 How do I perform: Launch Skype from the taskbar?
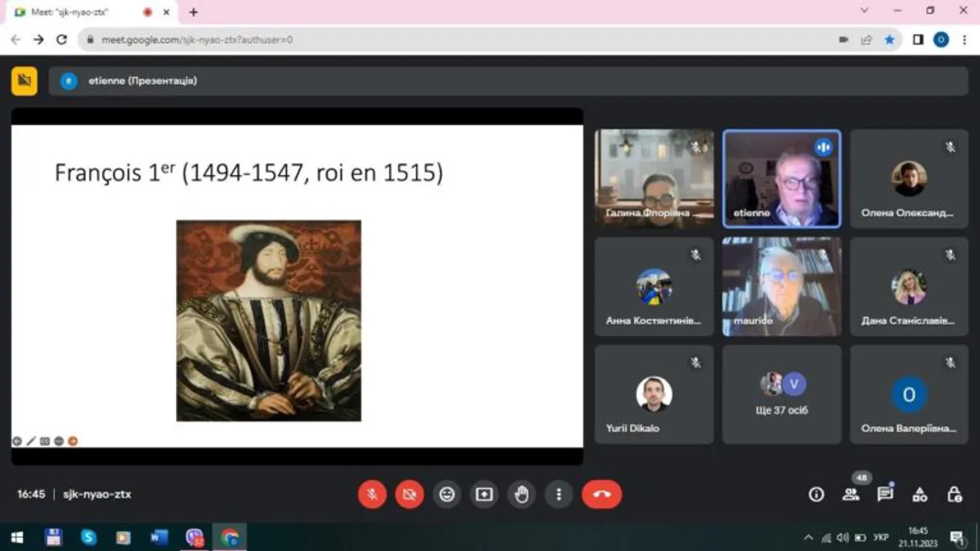(x=89, y=537)
